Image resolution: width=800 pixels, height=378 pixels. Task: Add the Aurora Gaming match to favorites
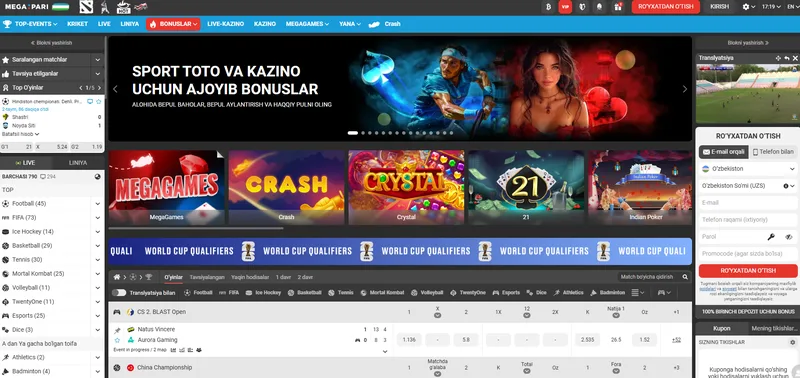(117, 340)
